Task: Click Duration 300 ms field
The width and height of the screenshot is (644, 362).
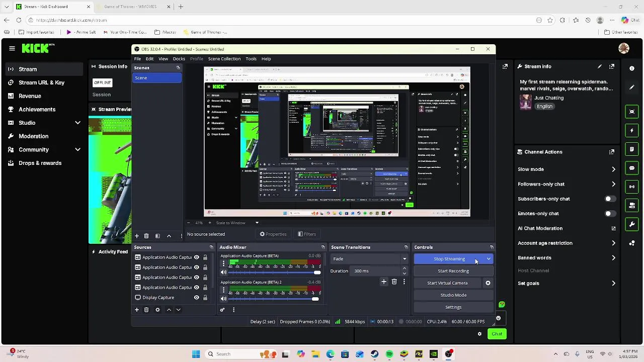Action: click(376, 271)
